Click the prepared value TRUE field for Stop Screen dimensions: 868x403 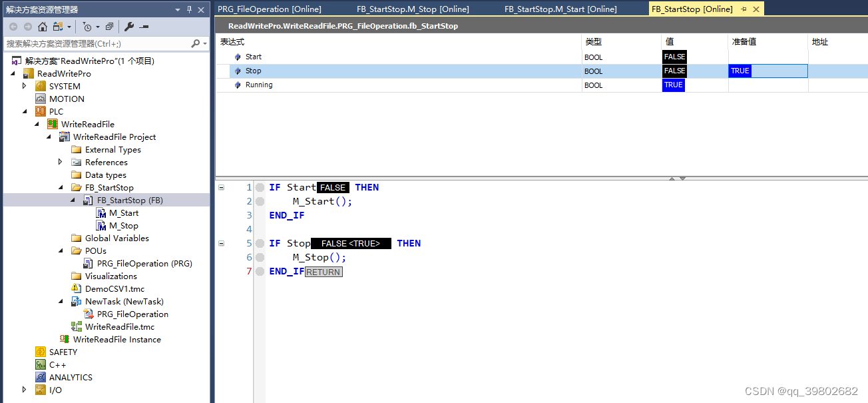click(740, 71)
